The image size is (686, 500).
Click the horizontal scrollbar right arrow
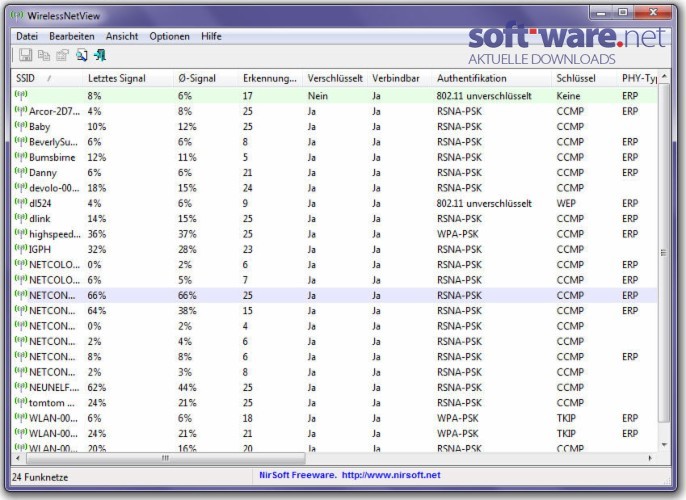(x=650, y=458)
